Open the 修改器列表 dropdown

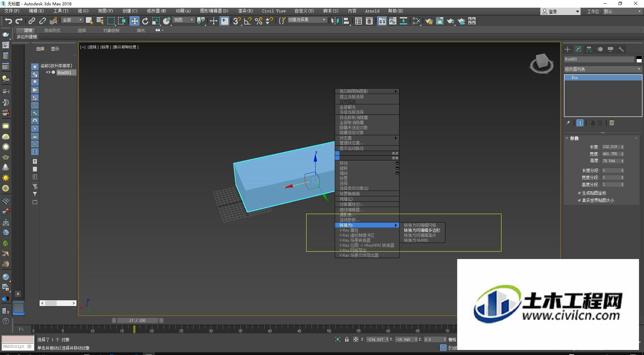(603, 69)
